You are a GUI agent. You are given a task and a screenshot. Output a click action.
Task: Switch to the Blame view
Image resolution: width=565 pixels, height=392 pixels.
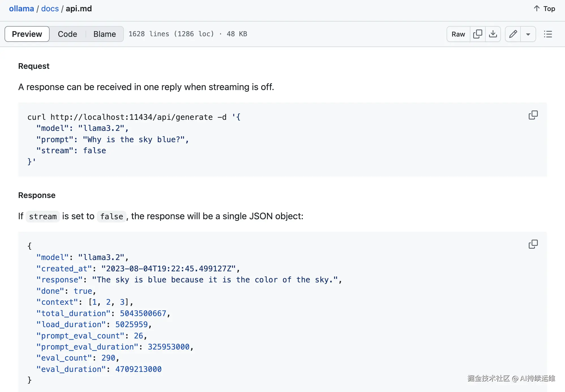click(x=105, y=34)
